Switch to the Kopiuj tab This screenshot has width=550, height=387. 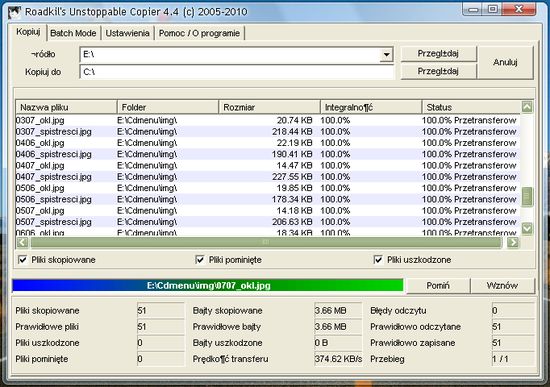28,32
